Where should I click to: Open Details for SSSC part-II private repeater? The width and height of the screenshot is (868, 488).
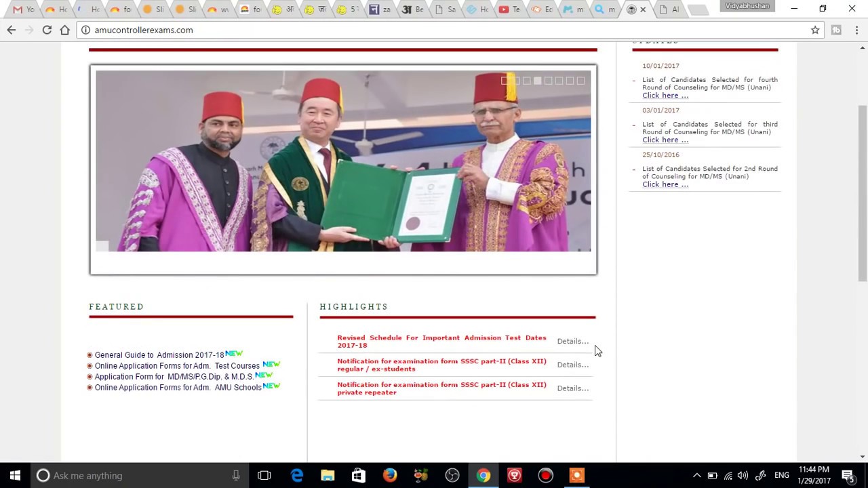click(572, 388)
